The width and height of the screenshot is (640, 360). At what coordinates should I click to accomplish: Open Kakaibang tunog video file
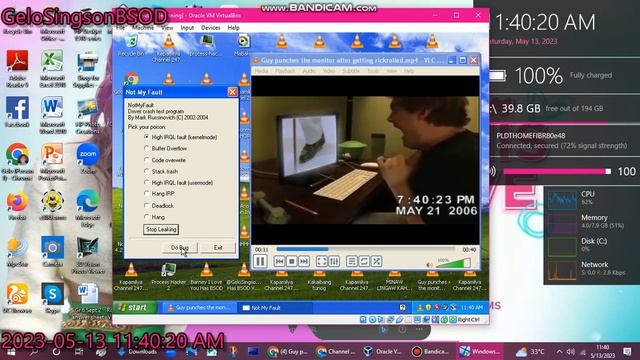[x=319, y=278]
